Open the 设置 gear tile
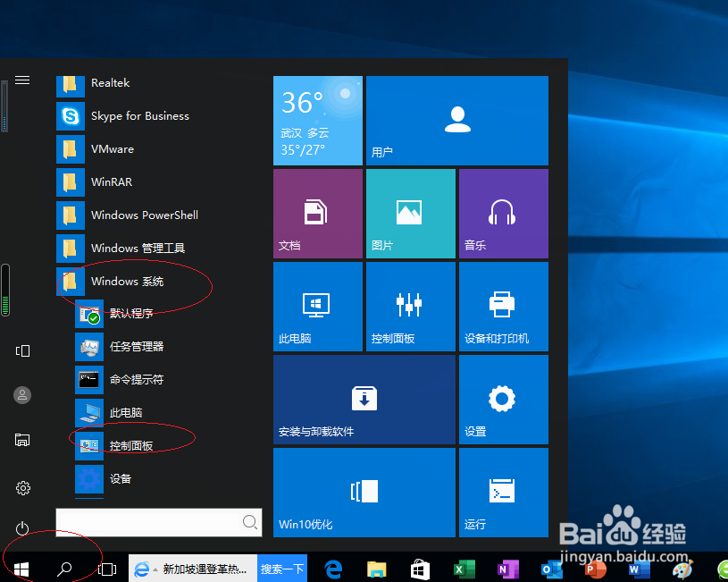 (x=503, y=400)
